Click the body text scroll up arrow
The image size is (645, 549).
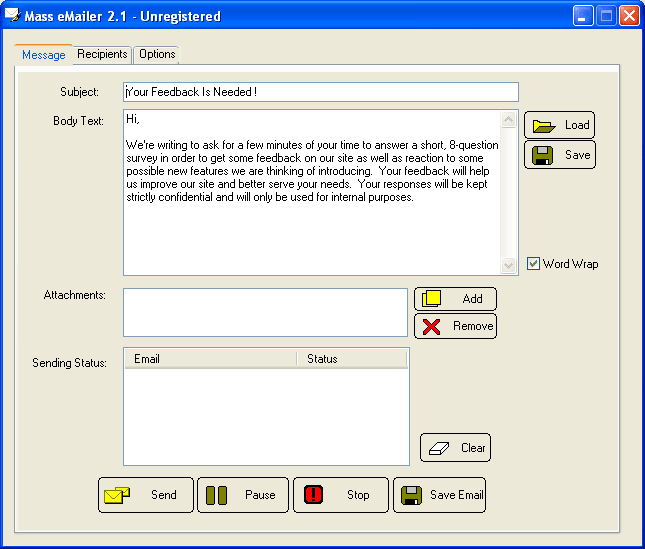click(x=508, y=120)
